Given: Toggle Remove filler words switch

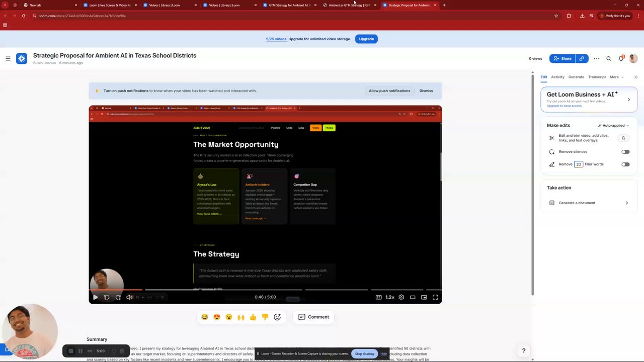Looking at the screenshot, I should coord(625,164).
